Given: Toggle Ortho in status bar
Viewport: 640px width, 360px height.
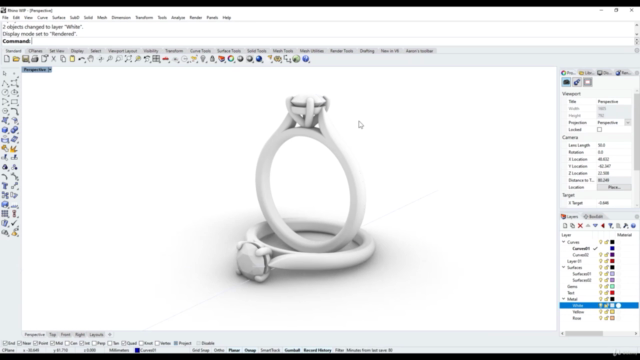Looking at the screenshot, I should 219,350.
